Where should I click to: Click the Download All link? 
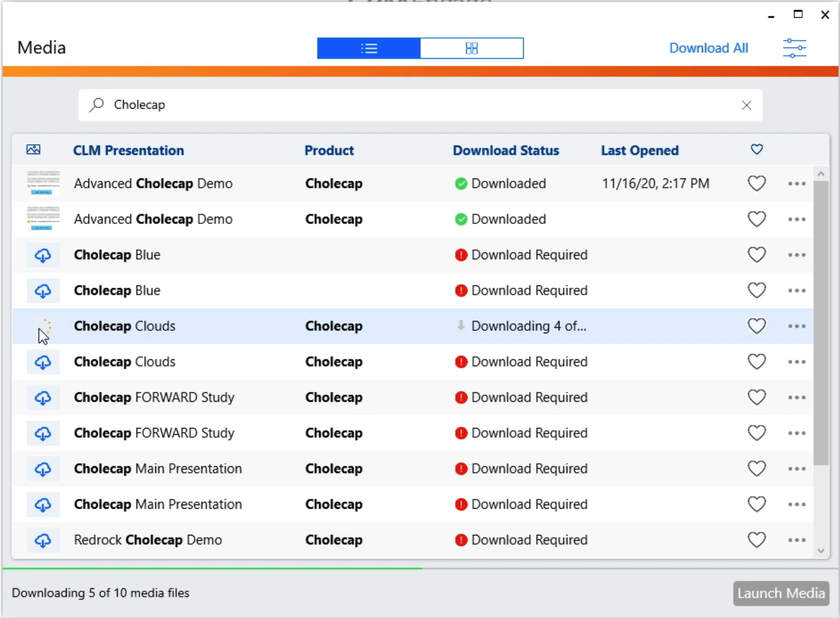click(x=708, y=48)
